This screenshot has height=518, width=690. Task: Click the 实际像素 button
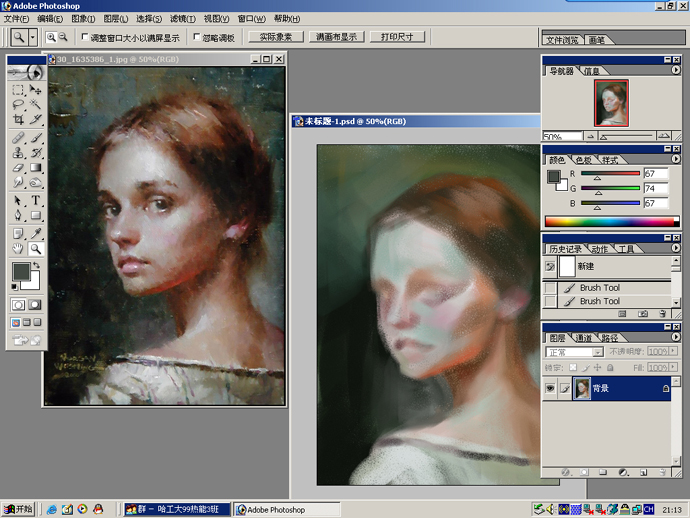point(276,37)
